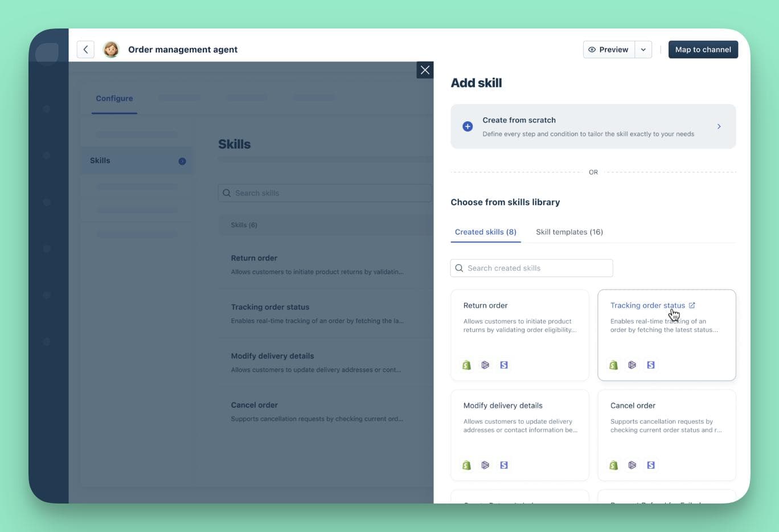Select the Created skills tab
This screenshot has width=779, height=532.
tap(485, 232)
